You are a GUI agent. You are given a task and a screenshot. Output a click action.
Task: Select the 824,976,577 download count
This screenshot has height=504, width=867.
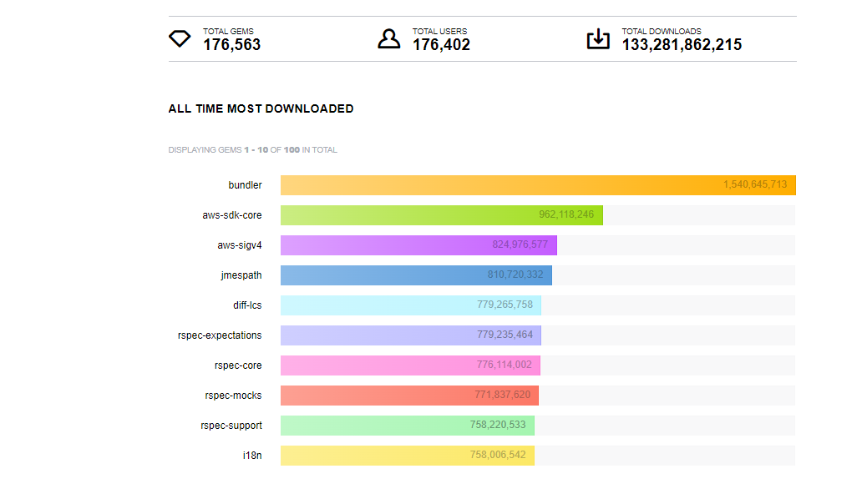(x=520, y=244)
